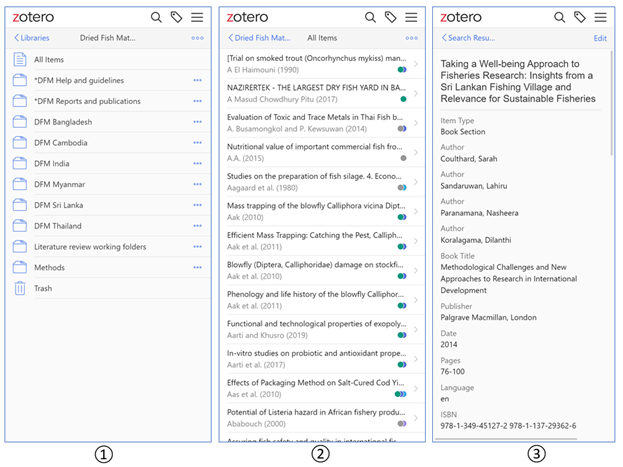Open Blowfly (Diptera, Calliphoridae) damage on stockfish item
The height and width of the screenshot is (467, 623).
tap(322, 270)
